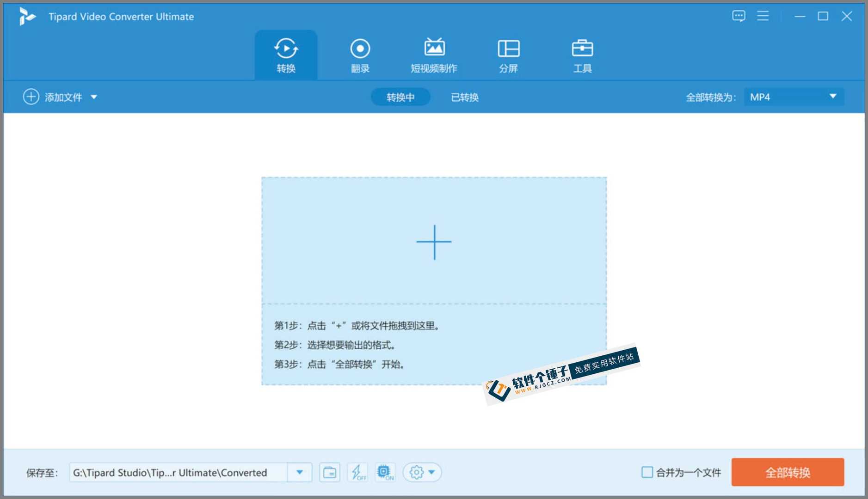Expand the save path dropdown arrow
This screenshot has width=868, height=499.
(300, 472)
